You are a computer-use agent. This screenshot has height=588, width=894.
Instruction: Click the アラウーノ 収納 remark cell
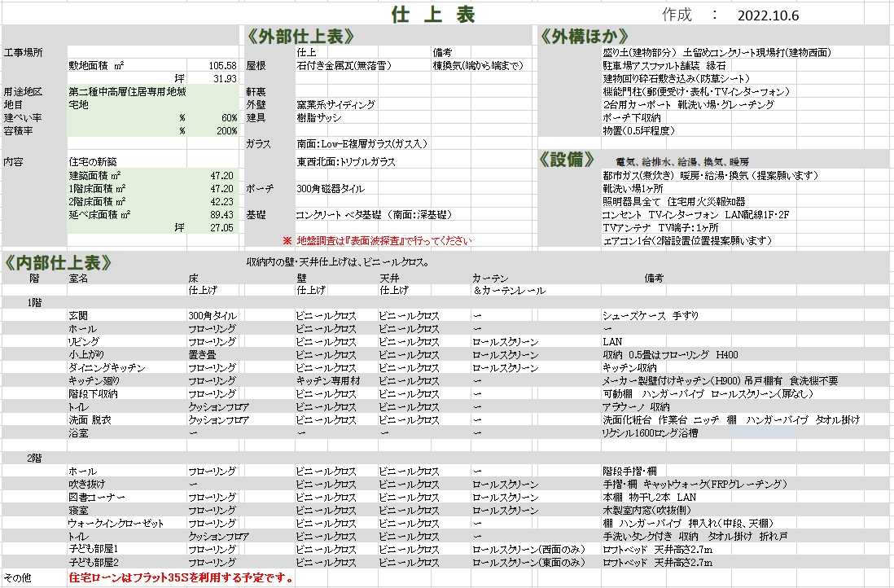coord(636,407)
